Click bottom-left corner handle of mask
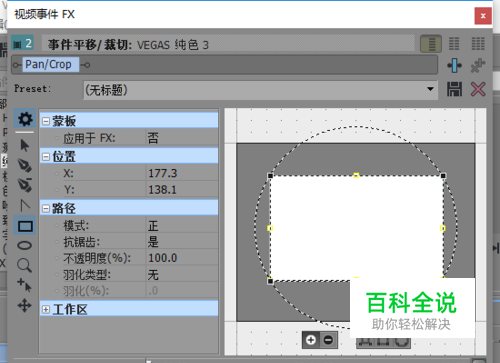 coord(270,281)
